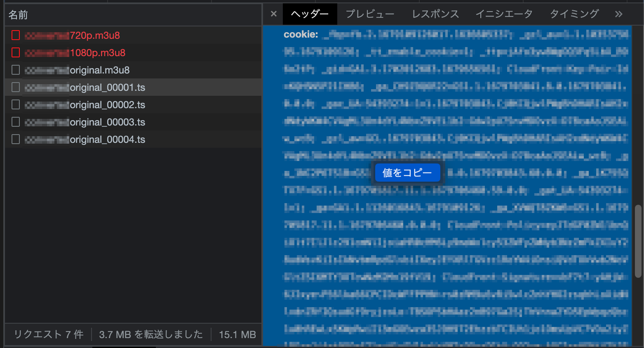Screen dimensions: 644x348
Task: Select the original_00002.ts request
Action: point(133,105)
